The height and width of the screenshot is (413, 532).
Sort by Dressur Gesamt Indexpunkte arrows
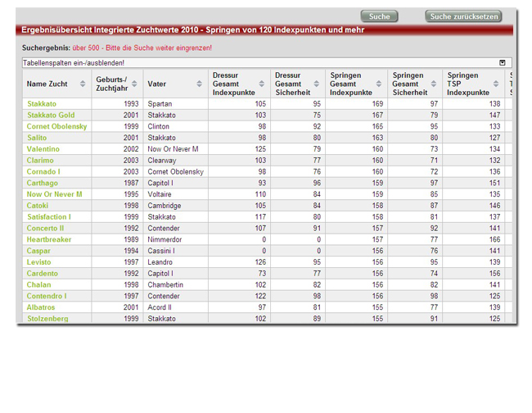tap(262, 84)
